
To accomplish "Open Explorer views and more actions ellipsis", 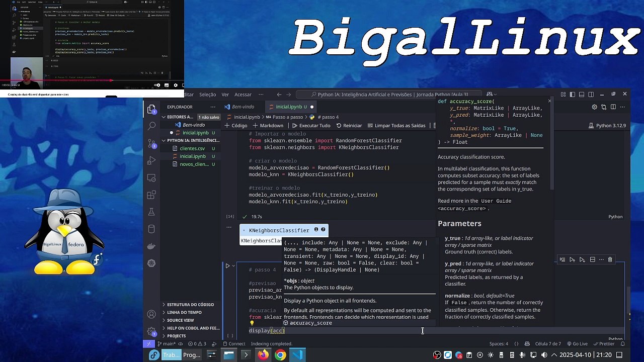I will pyautogui.click(x=213, y=107).
